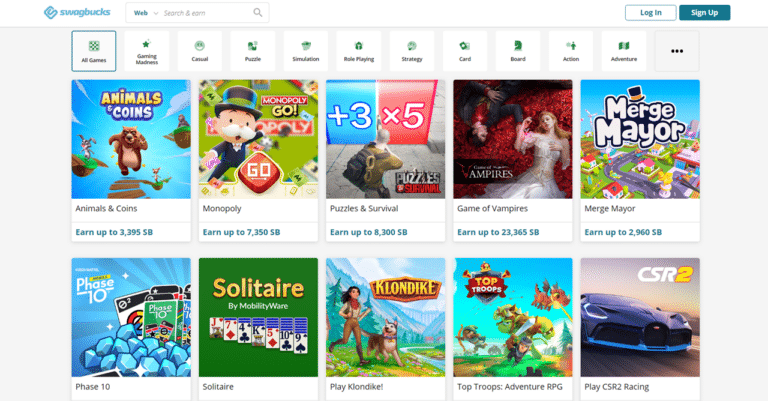Click 'Earn up to 7,350 SB'

(241, 232)
